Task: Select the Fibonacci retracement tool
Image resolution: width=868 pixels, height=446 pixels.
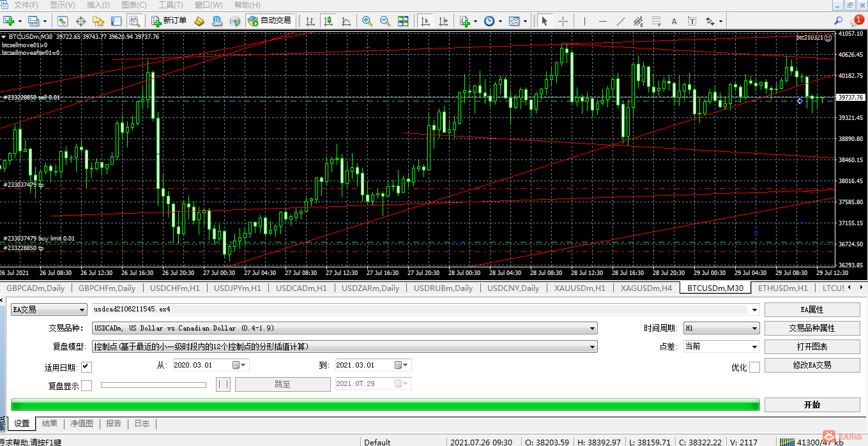Action: [x=656, y=21]
